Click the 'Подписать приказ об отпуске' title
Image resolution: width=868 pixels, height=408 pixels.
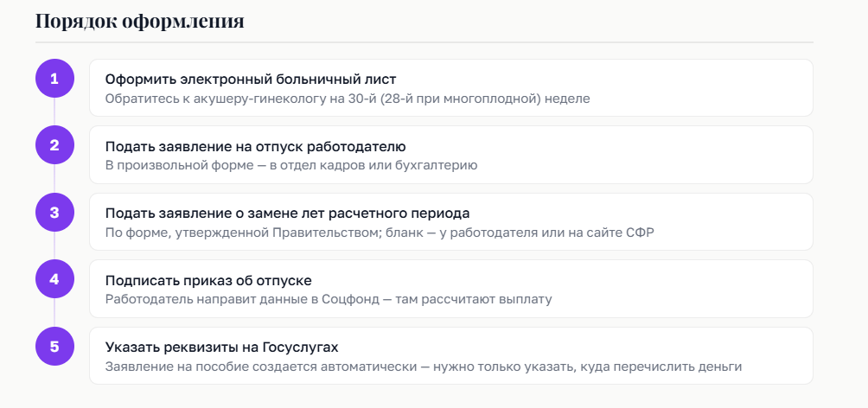(207, 280)
